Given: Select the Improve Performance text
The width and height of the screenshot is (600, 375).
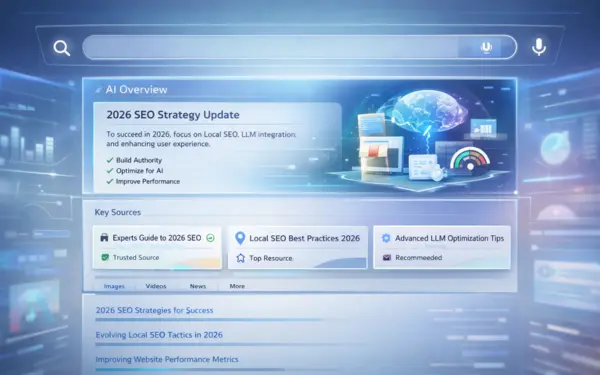Looking at the screenshot, I should [148, 181].
